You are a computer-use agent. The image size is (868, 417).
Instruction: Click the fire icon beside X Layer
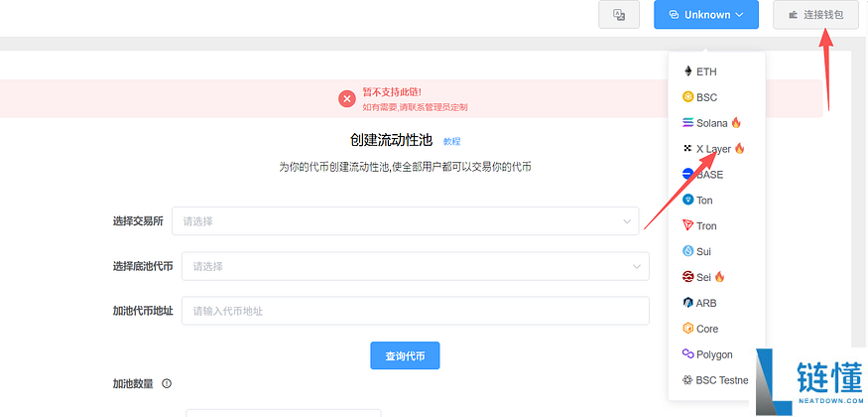pyautogui.click(x=739, y=148)
